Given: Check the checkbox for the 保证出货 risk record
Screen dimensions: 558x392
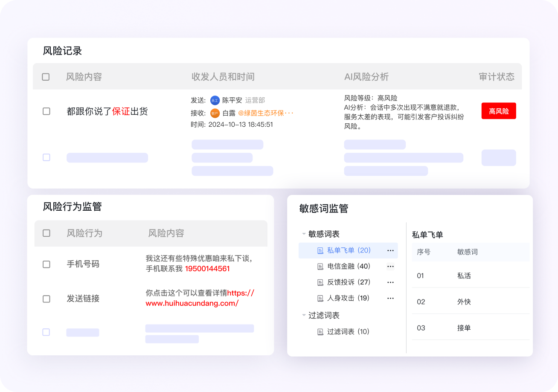Looking at the screenshot, I should pyautogui.click(x=46, y=111).
